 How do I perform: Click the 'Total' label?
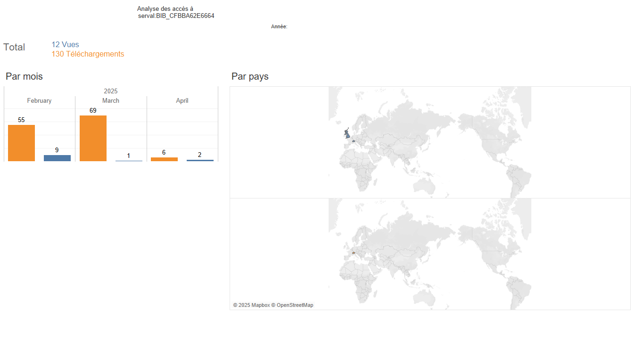[14, 47]
